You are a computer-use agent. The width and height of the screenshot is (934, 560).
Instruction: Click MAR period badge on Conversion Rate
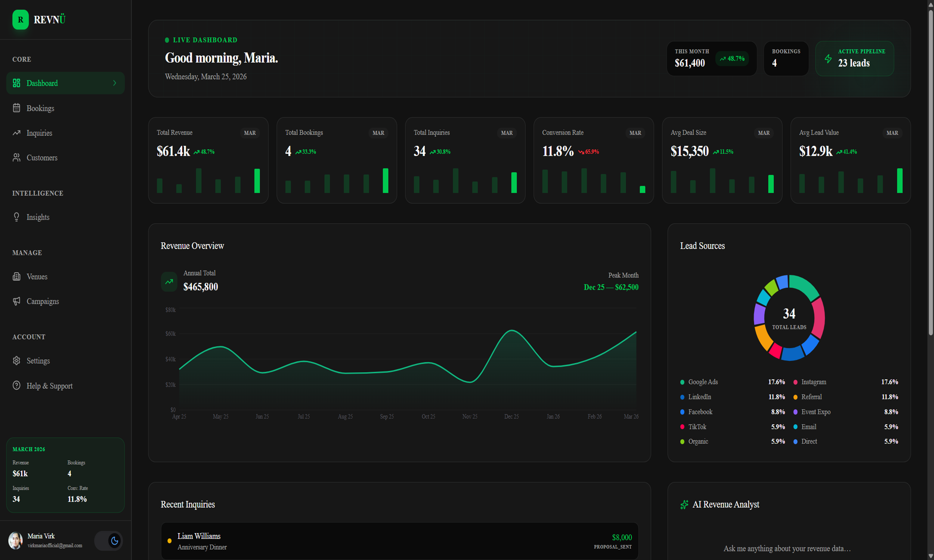635,133
